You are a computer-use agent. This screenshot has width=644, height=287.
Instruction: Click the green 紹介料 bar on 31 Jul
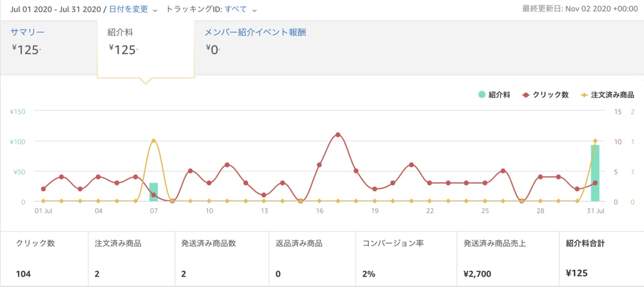click(x=595, y=173)
